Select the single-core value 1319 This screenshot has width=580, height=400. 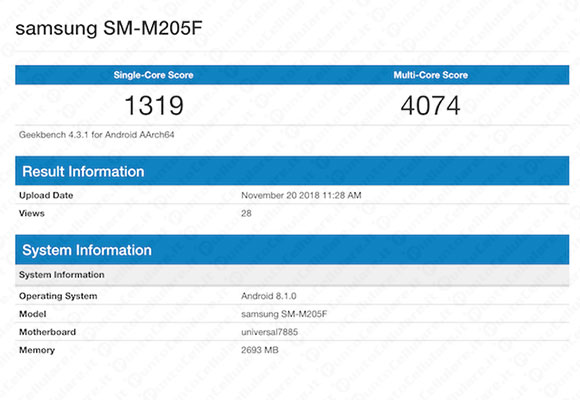click(x=154, y=105)
